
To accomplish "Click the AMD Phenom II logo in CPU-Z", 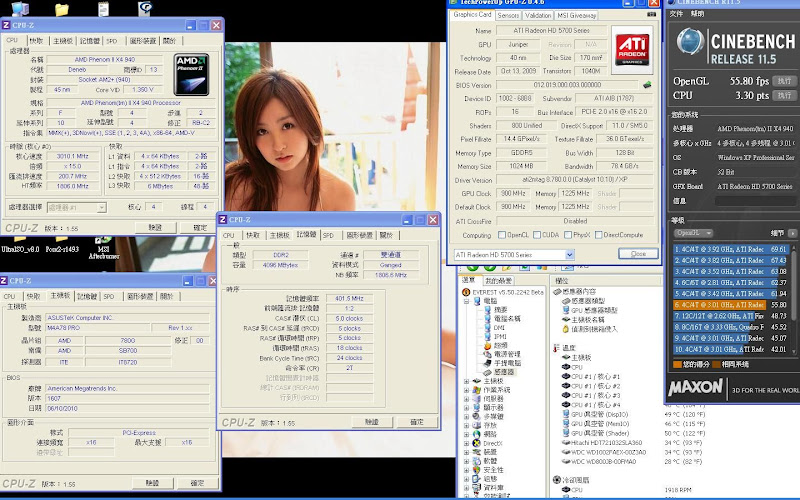I will [191, 74].
